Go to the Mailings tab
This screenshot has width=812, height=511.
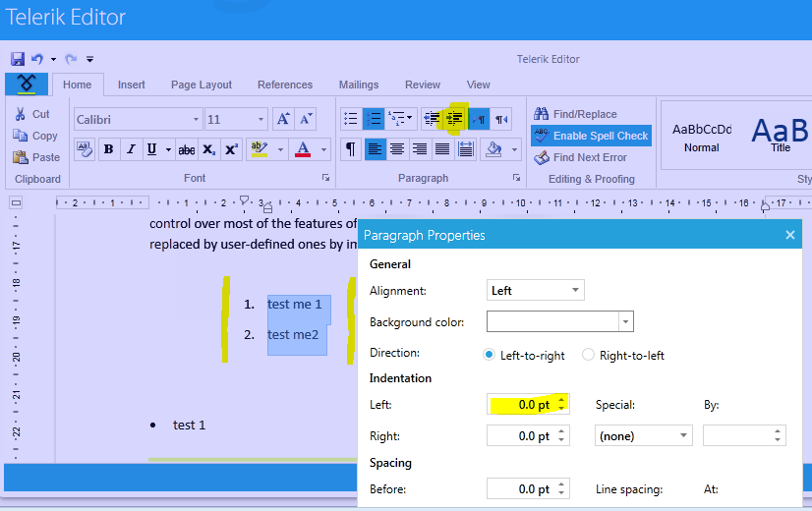[359, 85]
